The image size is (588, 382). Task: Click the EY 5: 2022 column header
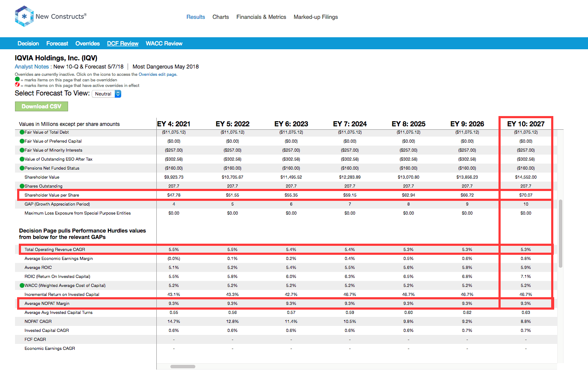point(233,124)
